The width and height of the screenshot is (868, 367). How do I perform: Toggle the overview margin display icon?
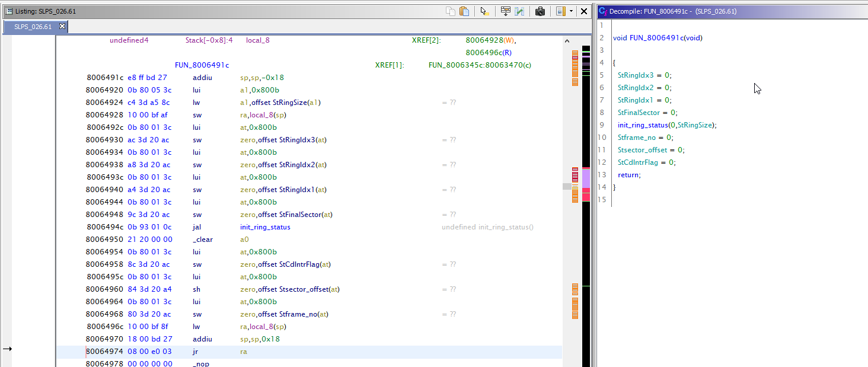(x=561, y=11)
